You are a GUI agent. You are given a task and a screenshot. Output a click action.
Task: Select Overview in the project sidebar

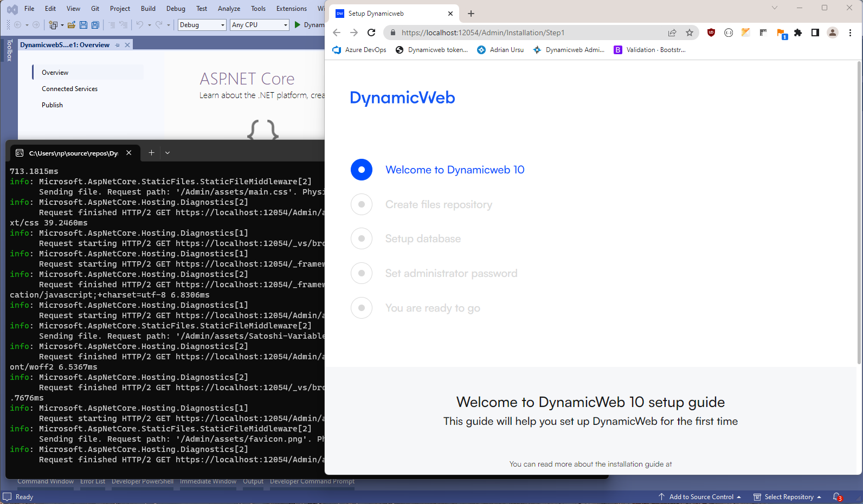(55, 73)
